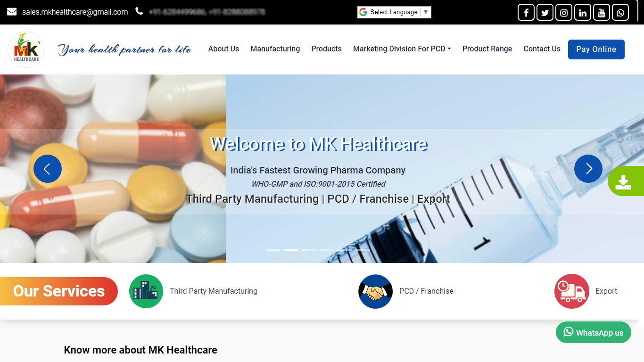Select the fourth carousel slide indicator

[327, 250]
